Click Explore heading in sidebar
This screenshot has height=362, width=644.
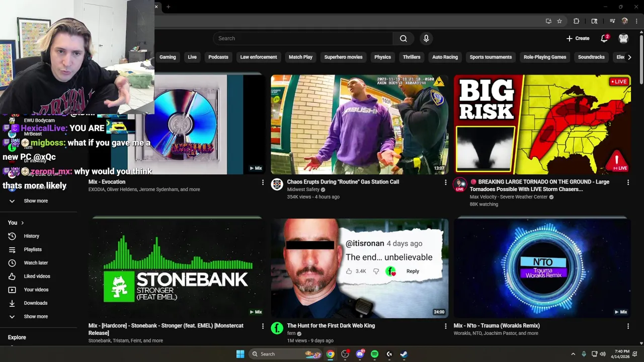[x=17, y=337]
